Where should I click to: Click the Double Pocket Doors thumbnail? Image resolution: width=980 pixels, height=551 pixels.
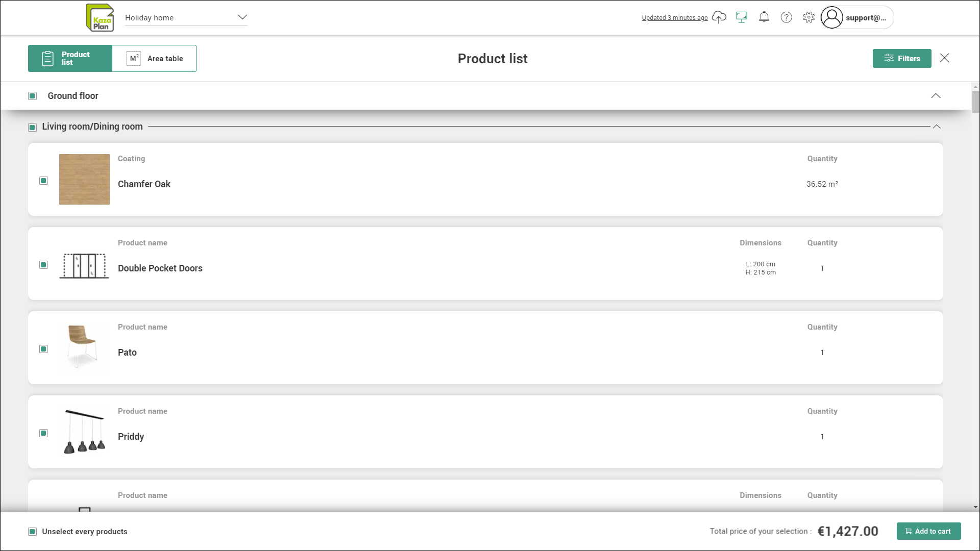pyautogui.click(x=84, y=266)
